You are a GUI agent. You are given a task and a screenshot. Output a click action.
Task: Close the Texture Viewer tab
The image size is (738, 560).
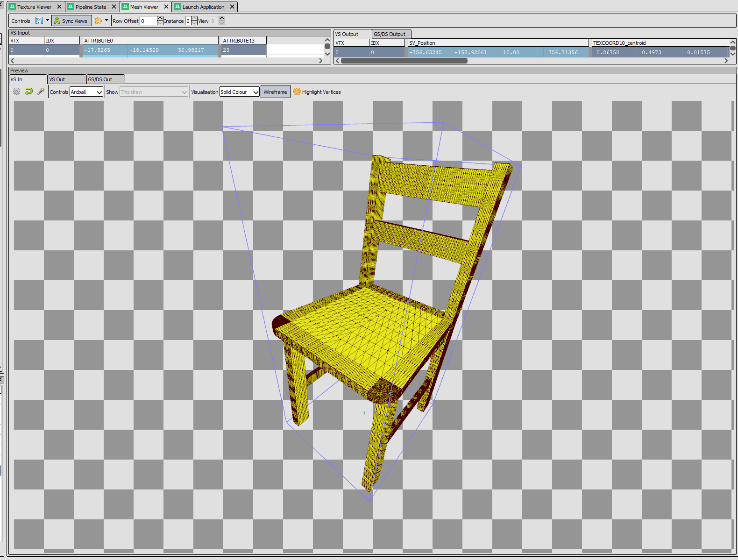point(59,7)
